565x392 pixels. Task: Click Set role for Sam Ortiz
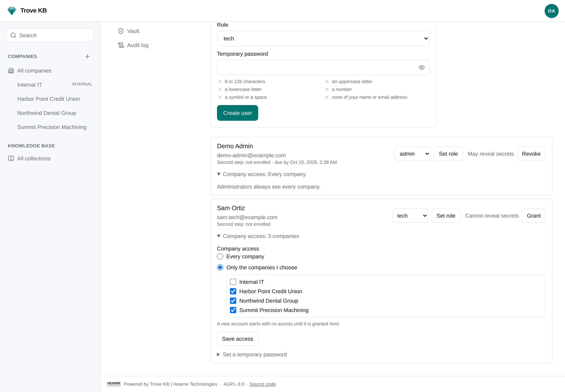tap(446, 216)
